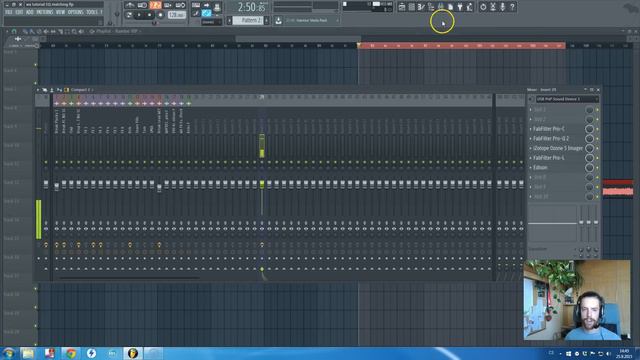Select the Slice tool in playlist toolbar

pyautogui.click(x=60, y=31)
